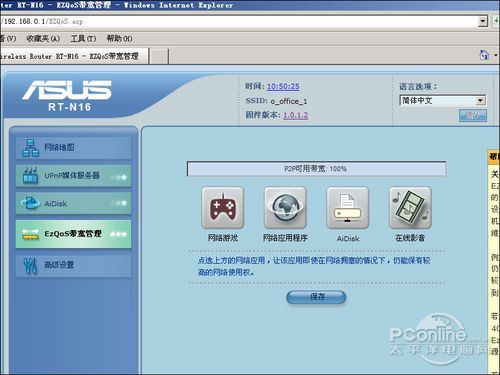Choose the AiDisk printer-disk icon

point(348,207)
